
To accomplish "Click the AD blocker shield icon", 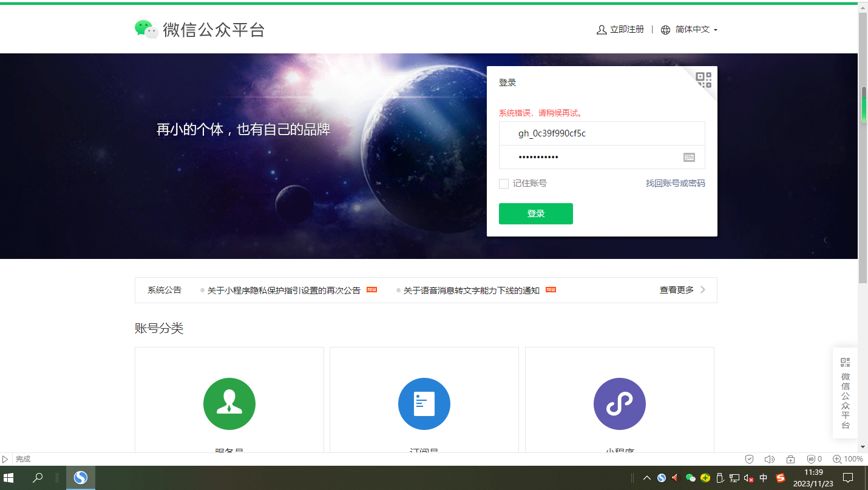I will click(811, 459).
